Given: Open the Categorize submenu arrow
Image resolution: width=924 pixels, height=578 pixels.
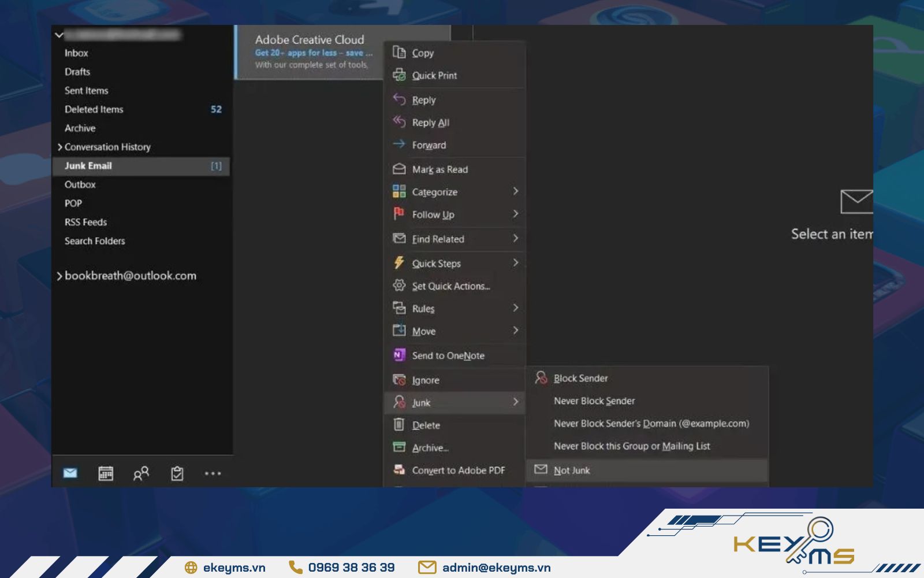Looking at the screenshot, I should pyautogui.click(x=516, y=191).
